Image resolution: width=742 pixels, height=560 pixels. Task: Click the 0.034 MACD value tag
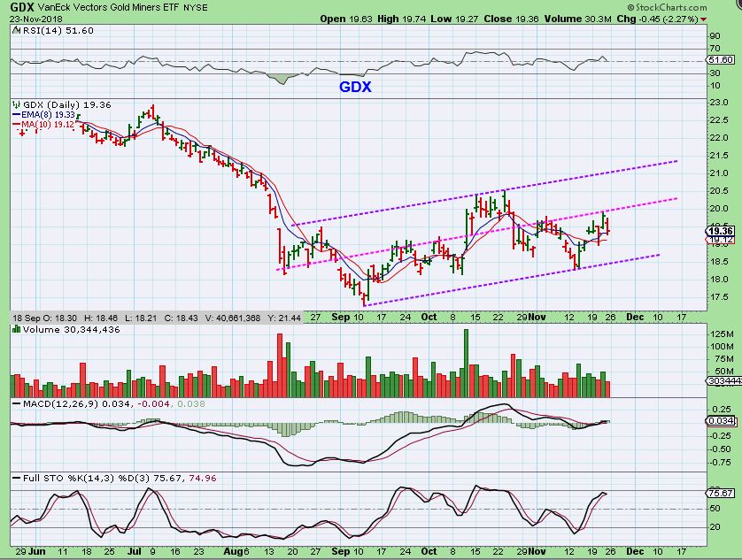(721, 421)
